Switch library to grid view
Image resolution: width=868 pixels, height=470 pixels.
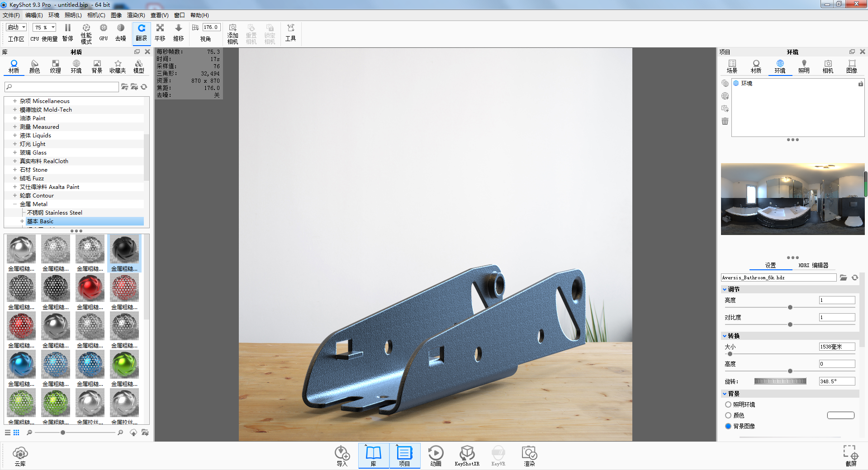click(16, 432)
